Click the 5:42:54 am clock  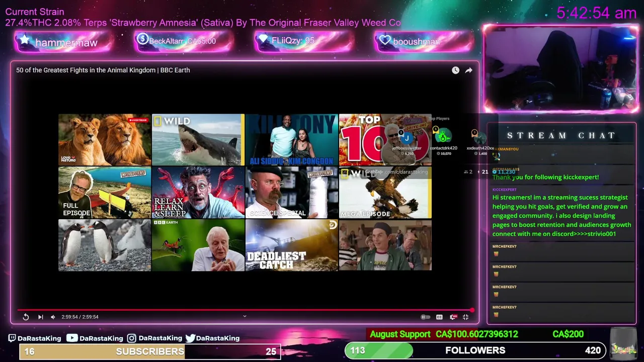tap(597, 13)
